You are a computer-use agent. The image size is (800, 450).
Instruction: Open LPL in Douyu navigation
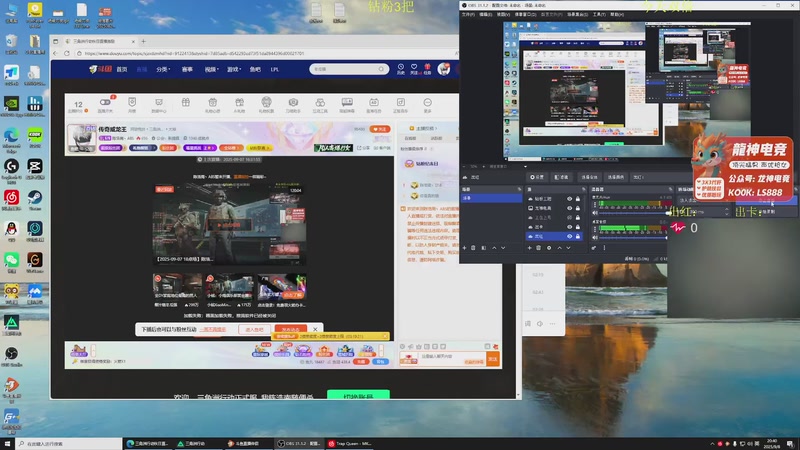point(275,69)
